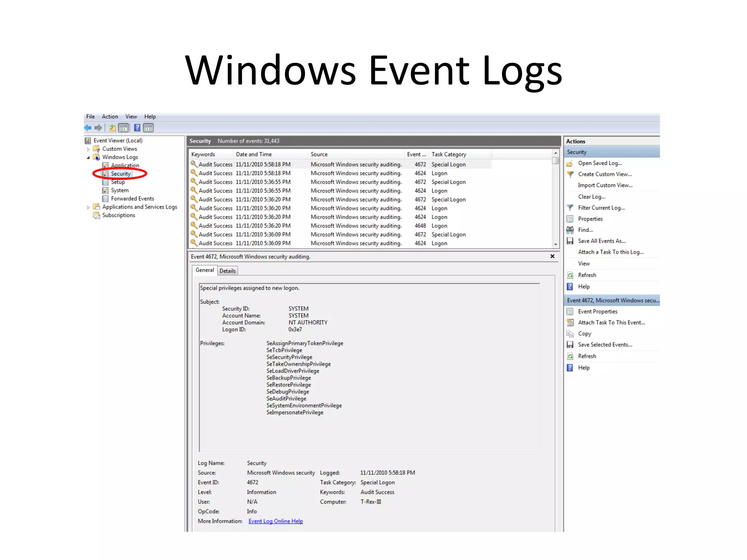
Task: Switch to the General tab
Action: [x=205, y=270]
